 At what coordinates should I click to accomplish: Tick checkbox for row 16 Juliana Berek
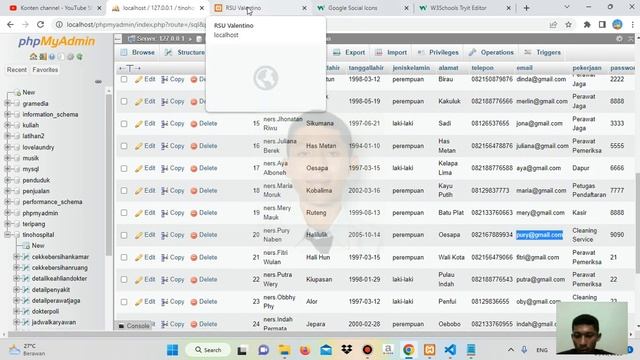(124, 146)
